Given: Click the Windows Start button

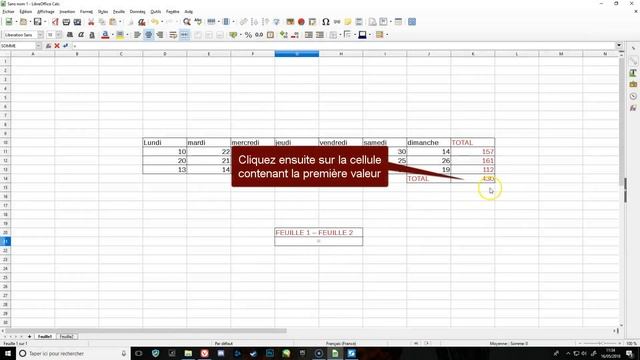Looking at the screenshot, I should point(8,353).
